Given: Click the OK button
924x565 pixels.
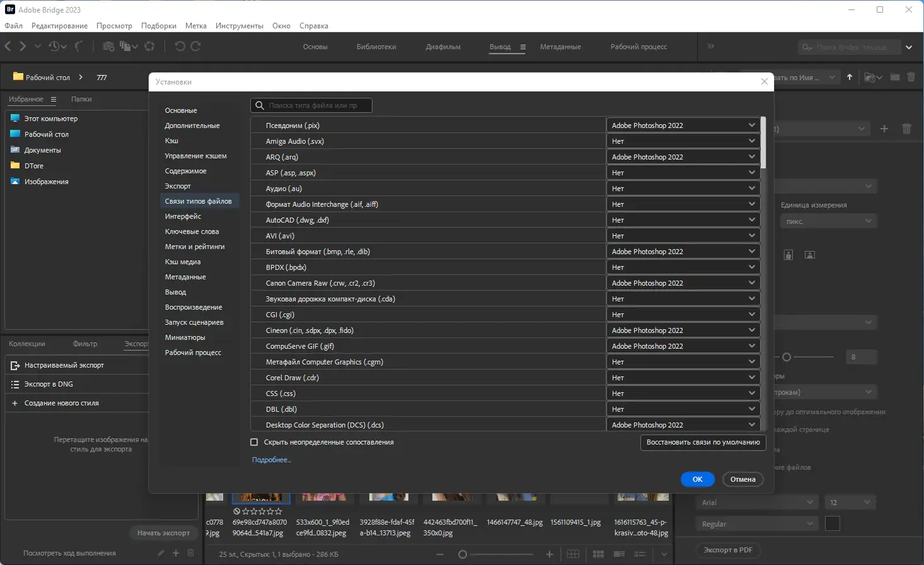Looking at the screenshot, I should pos(697,479).
